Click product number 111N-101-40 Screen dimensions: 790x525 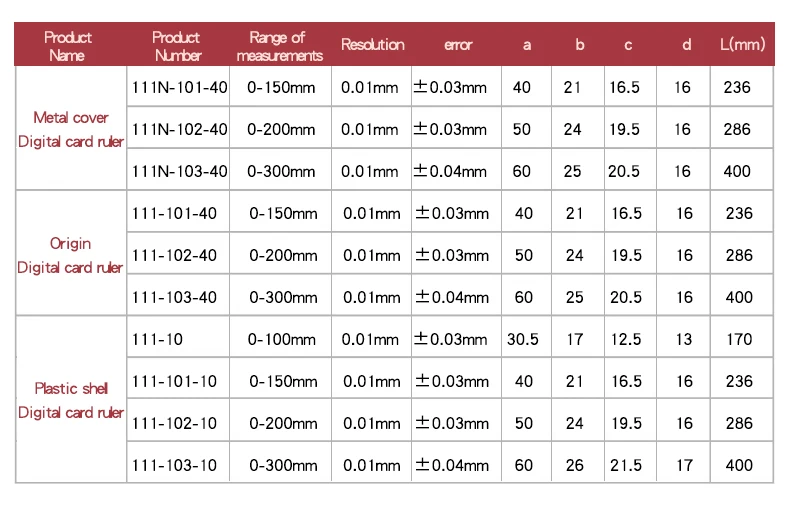pos(179,88)
